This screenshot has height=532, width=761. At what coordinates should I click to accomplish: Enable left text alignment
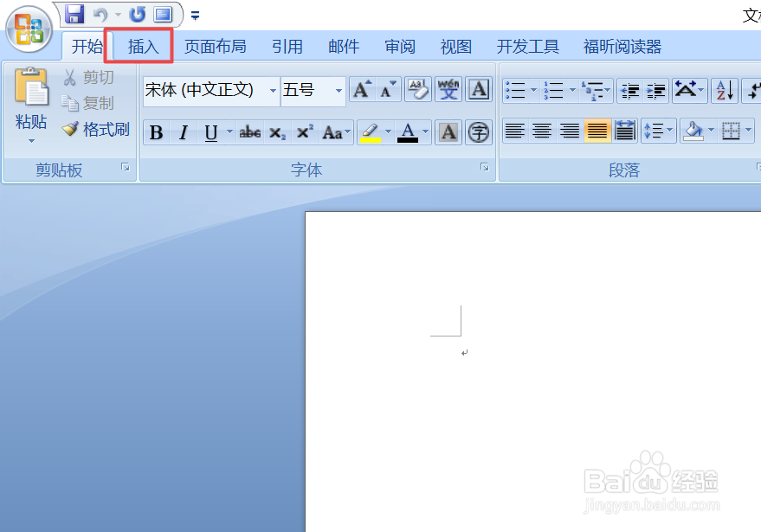[513, 130]
